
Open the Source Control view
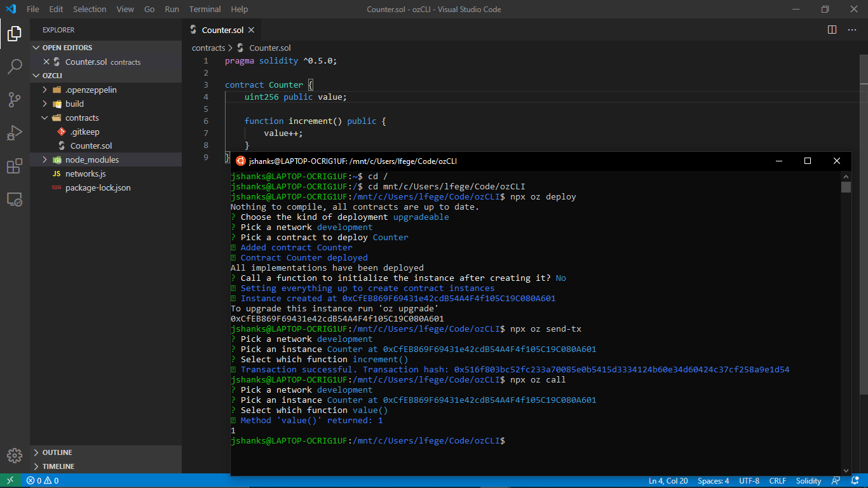pyautogui.click(x=15, y=100)
